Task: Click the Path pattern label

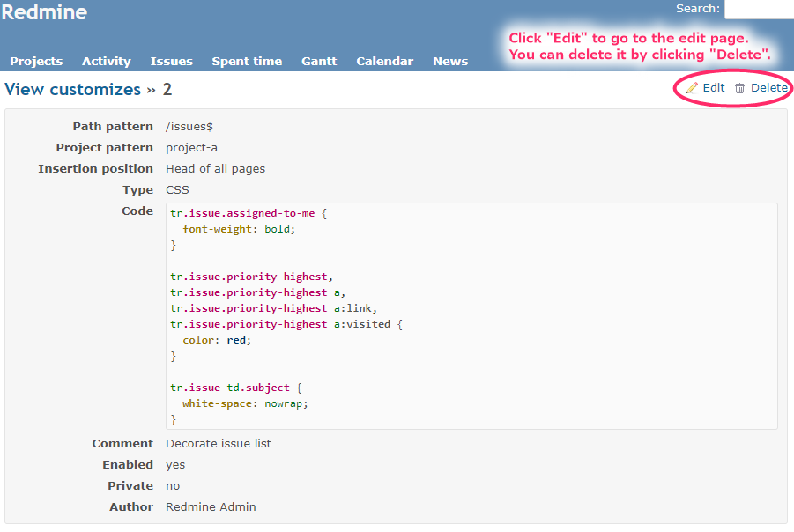Action: (113, 127)
